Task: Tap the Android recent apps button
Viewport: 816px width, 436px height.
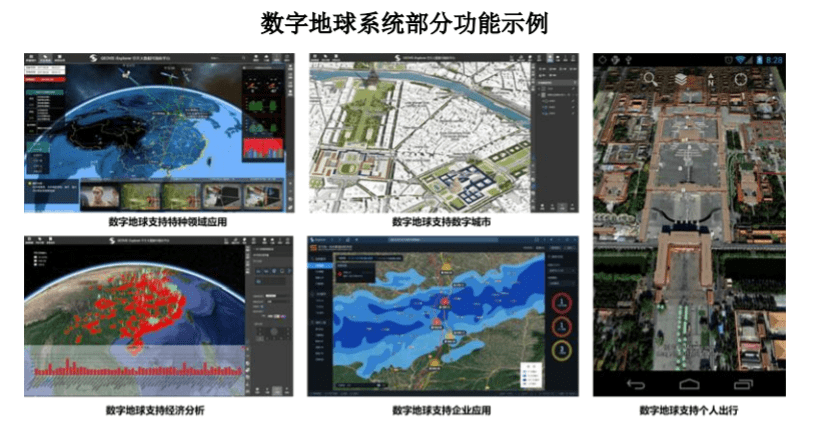Action: pyautogui.click(x=743, y=384)
